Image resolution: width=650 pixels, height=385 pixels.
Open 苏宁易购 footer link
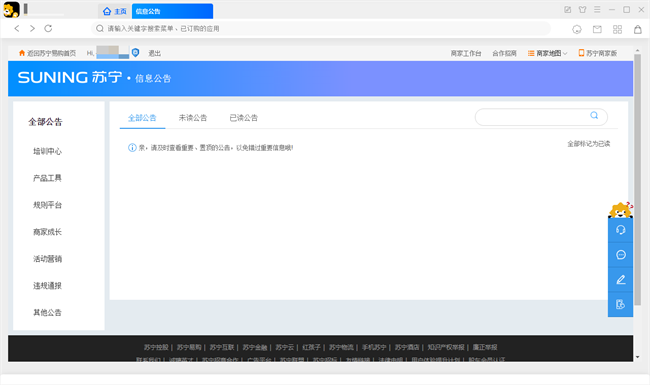[189, 347]
